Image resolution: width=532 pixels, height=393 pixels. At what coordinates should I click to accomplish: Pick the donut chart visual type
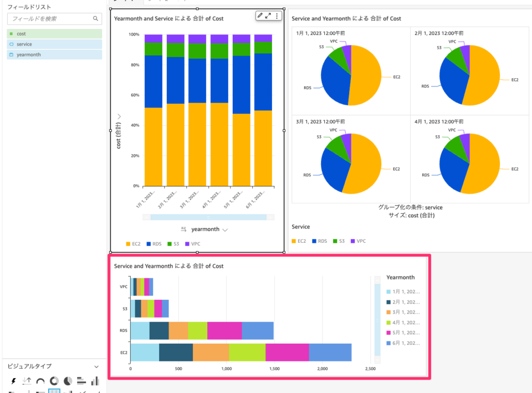pyautogui.click(x=54, y=381)
